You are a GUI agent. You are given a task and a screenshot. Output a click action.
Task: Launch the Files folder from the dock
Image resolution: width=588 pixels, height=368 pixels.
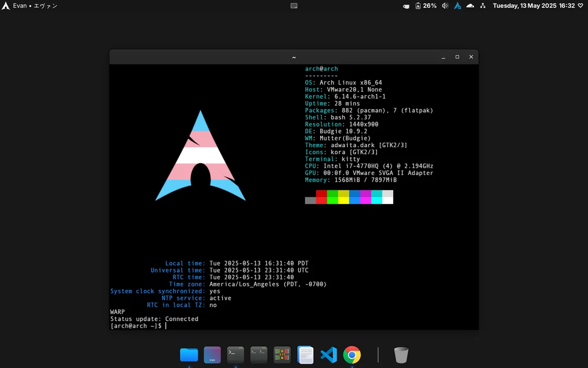pyautogui.click(x=189, y=355)
